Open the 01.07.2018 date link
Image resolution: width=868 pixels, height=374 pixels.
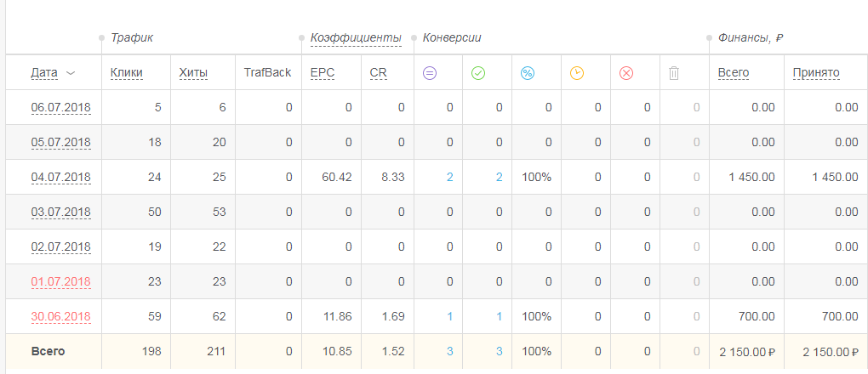(60, 281)
